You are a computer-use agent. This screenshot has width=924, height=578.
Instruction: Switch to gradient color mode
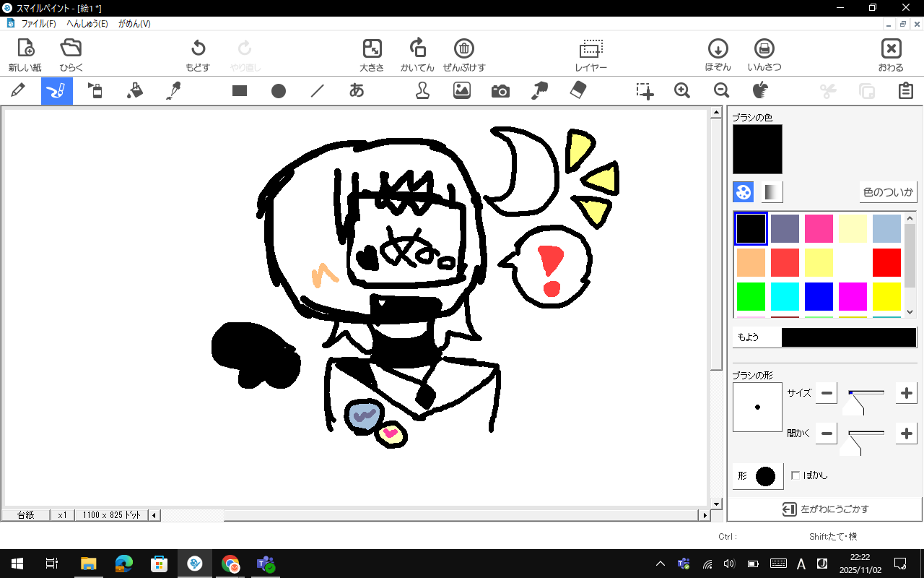click(772, 192)
